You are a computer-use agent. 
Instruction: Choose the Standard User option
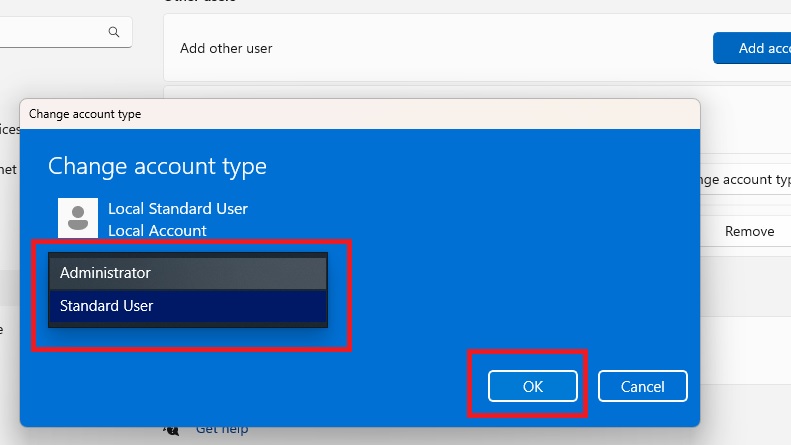tap(188, 306)
